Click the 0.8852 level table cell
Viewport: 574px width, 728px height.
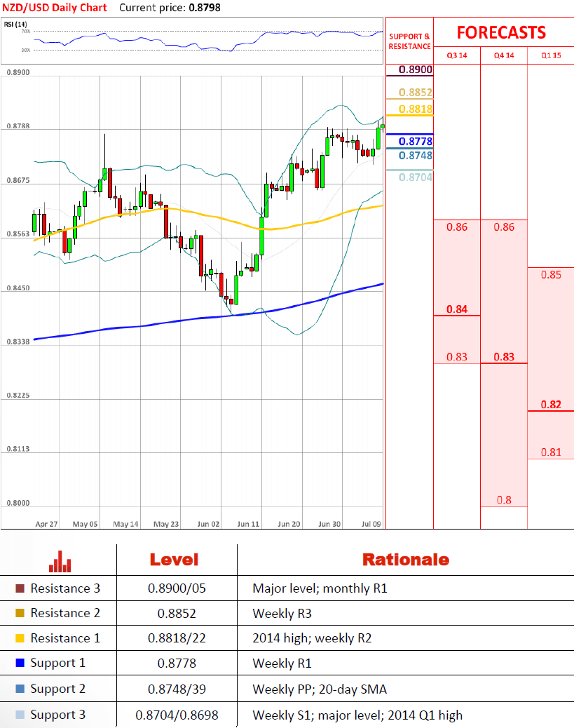pyautogui.click(x=177, y=614)
